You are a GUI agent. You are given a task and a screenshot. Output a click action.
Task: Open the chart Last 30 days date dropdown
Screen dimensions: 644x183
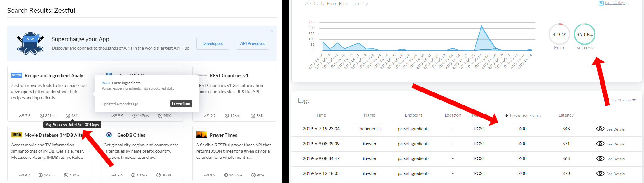tap(617, 3)
